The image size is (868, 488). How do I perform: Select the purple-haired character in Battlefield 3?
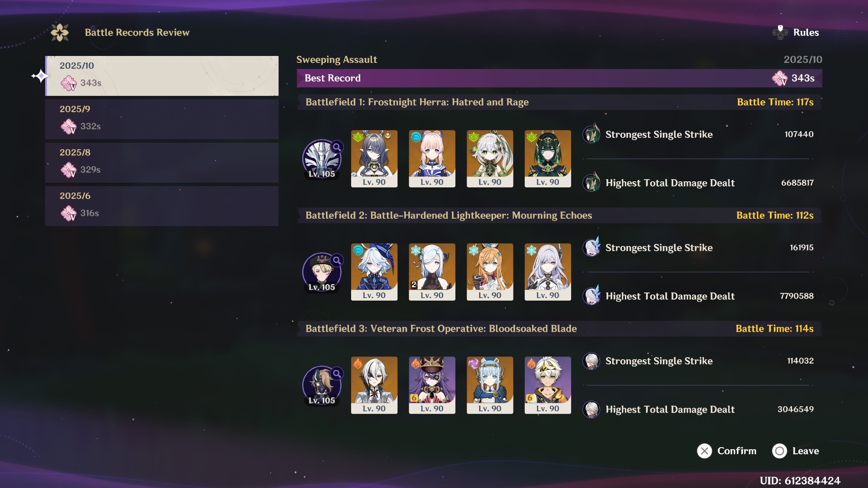pyautogui.click(x=432, y=385)
